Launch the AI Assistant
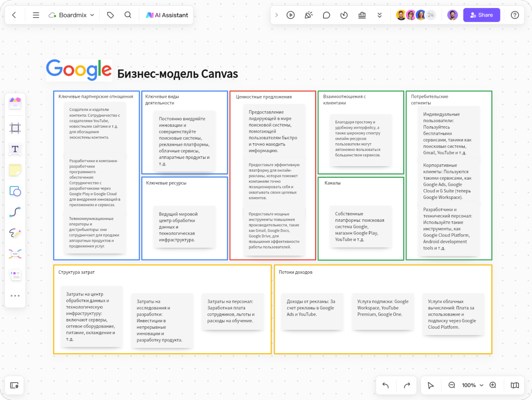Image resolution: width=532 pixels, height=400 pixels. point(167,15)
